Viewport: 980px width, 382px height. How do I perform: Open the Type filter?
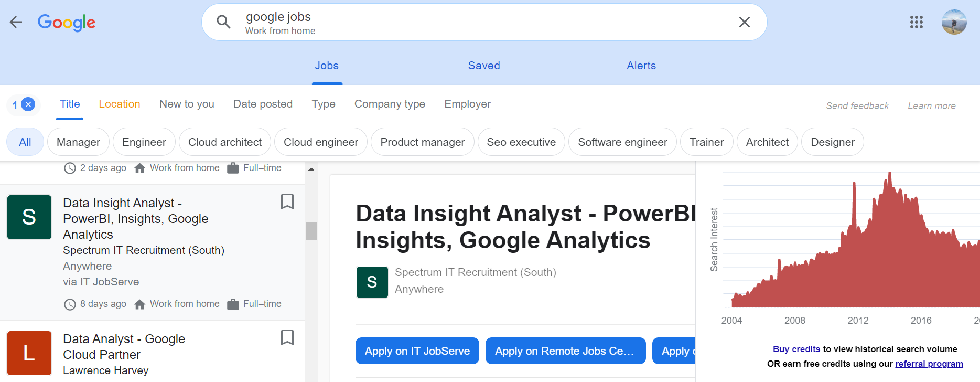(324, 104)
